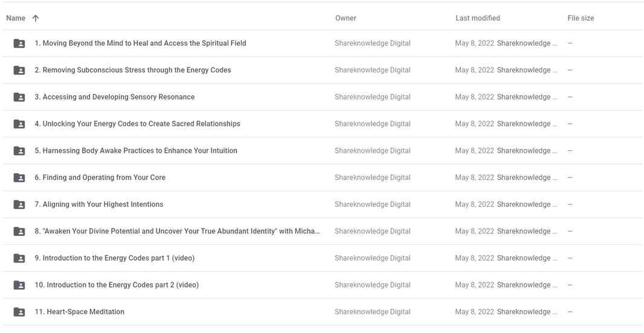644x333 pixels.
Task: Click the File size column header
Action: (581, 18)
